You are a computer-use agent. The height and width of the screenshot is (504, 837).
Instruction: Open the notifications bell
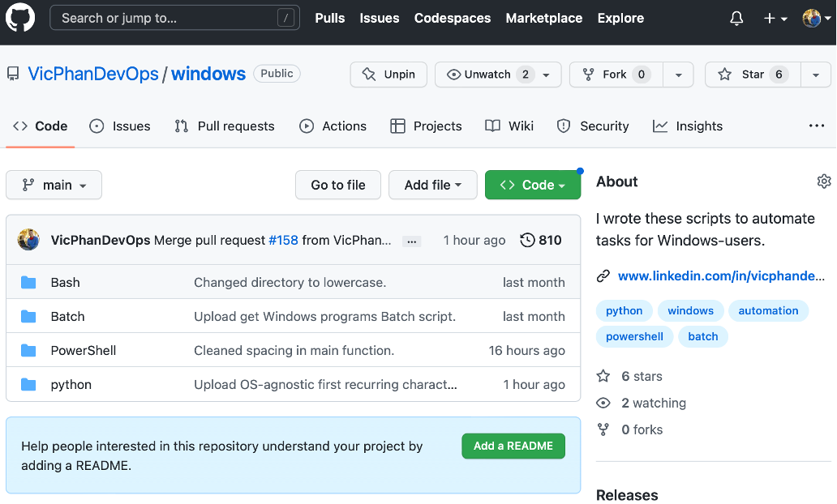(x=736, y=18)
